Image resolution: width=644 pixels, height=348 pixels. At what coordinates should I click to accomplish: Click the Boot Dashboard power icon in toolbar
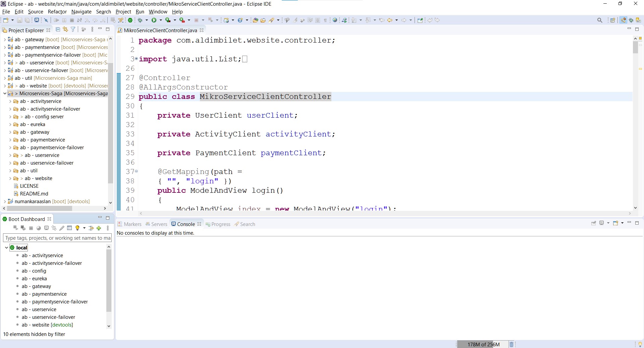(130, 20)
